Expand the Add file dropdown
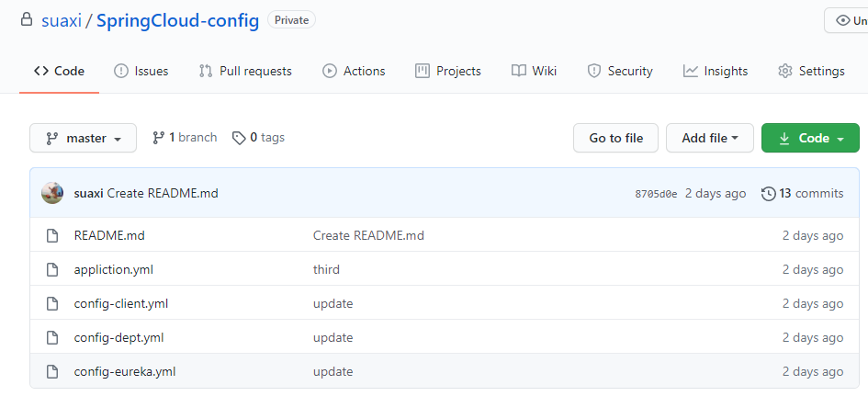The image size is (868, 396). [x=710, y=138]
